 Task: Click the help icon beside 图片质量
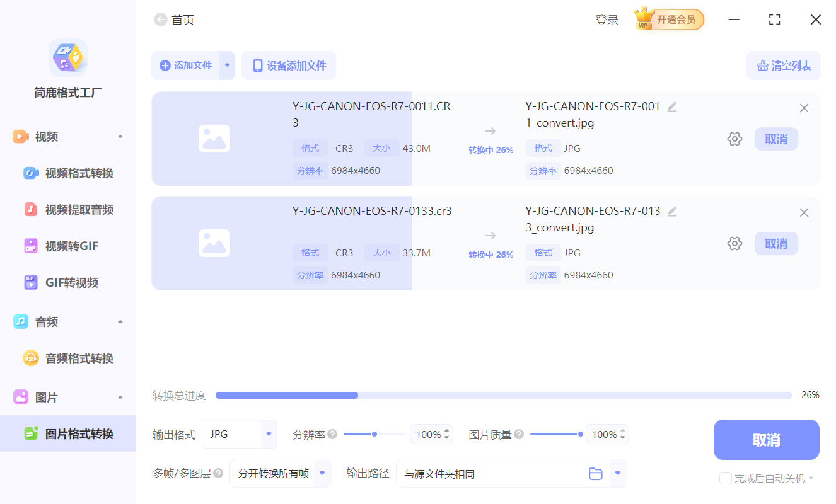click(x=519, y=434)
